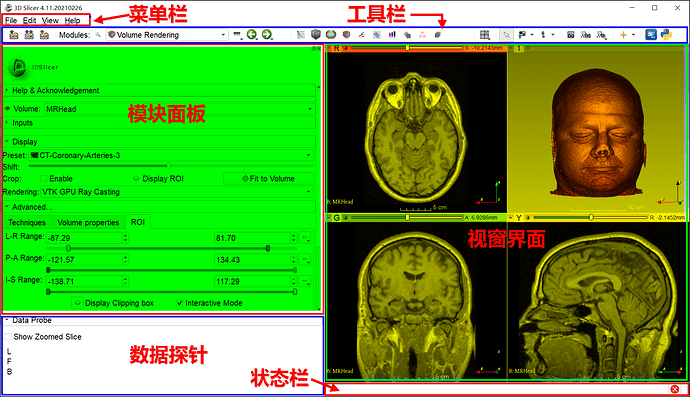Open the module history list icon
This screenshot has width=690, height=397.
click(238, 35)
